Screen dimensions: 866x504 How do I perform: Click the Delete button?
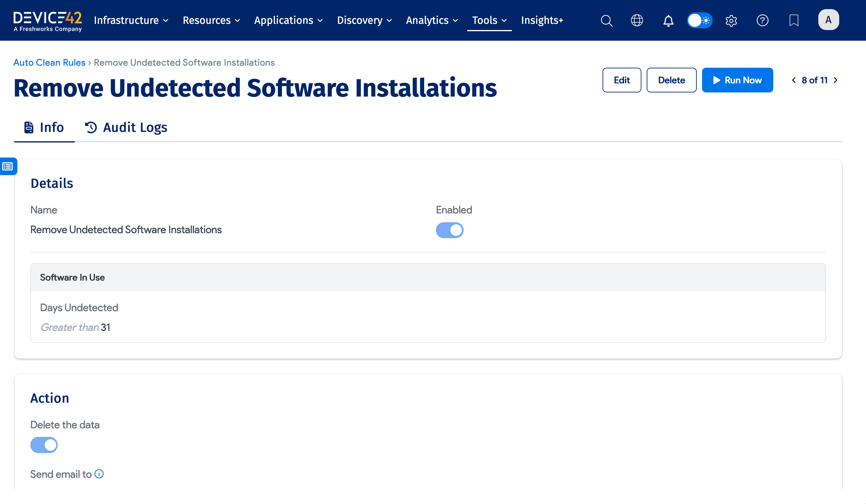pyautogui.click(x=671, y=80)
